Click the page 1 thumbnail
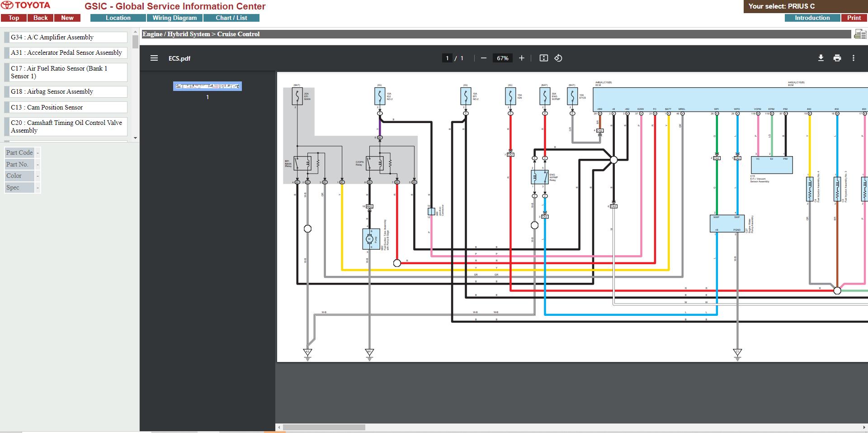The image size is (868, 433). (x=208, y=86)
